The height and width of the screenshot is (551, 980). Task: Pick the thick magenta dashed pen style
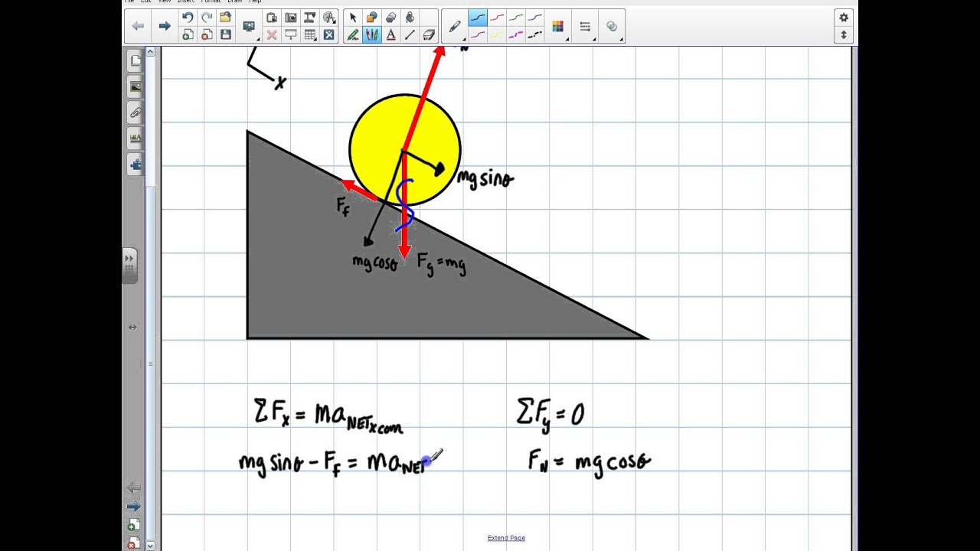pyautogui.click(x=516, y=35)
